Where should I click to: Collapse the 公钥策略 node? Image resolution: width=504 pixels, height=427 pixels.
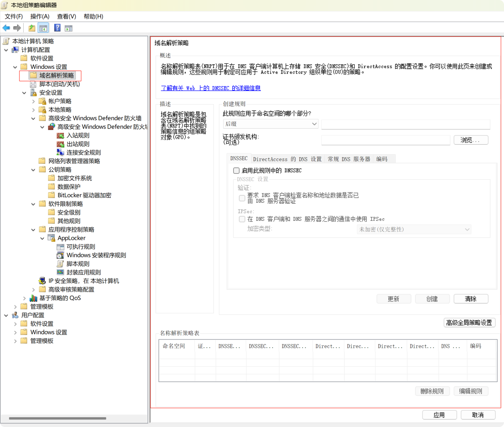click(34, 170)
